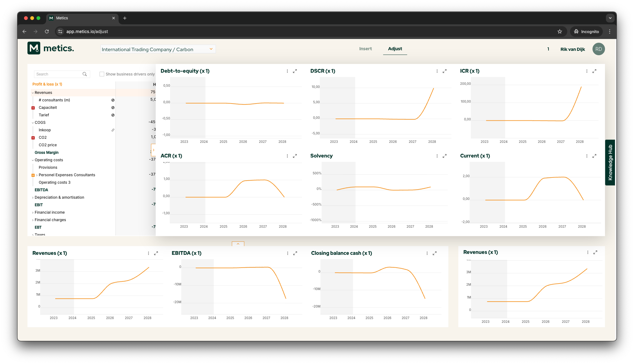634x364 pixels.
Task: Expand the ICR chart to fullscreen
Action: 594,71
